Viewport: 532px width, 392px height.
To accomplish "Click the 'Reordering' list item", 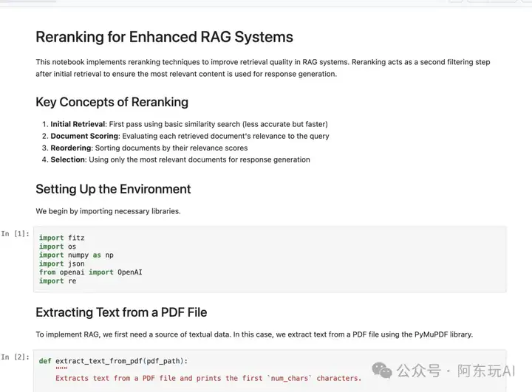I will [145, 148].
